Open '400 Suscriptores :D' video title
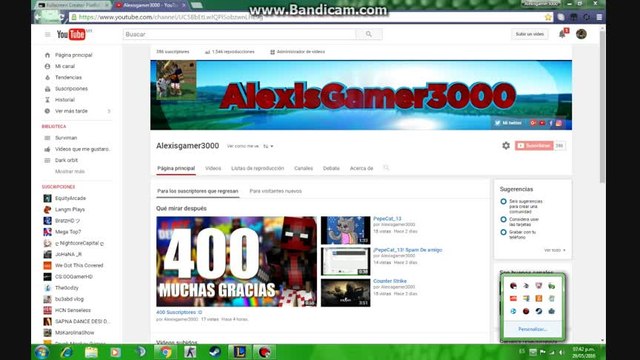The image size is (640, 360). (179, 312)
